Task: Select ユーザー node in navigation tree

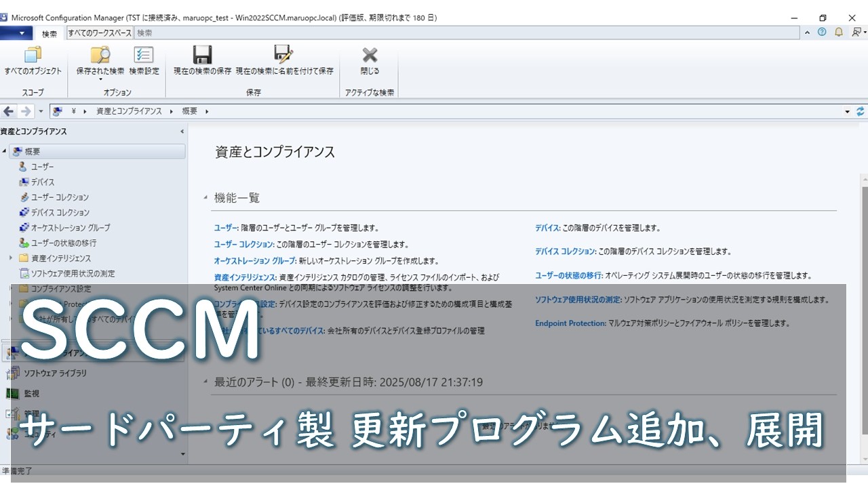Action: [42, 167]
